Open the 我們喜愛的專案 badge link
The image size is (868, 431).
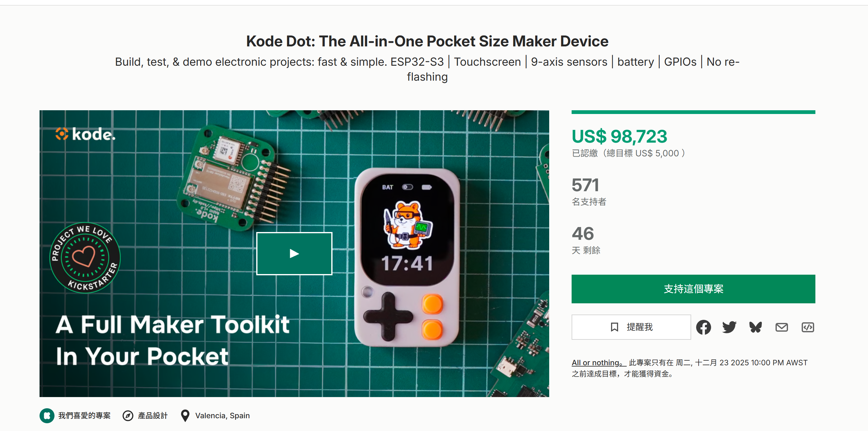[x=84, y=415]
